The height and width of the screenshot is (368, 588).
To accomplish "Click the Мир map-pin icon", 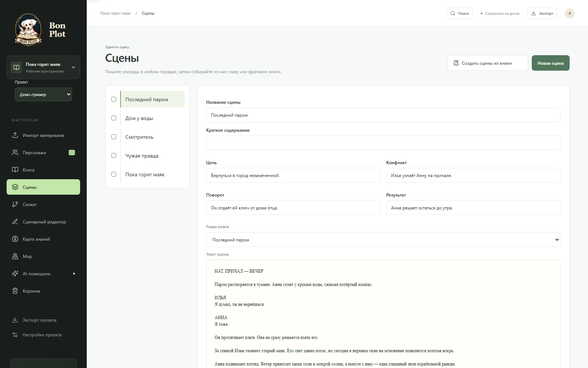I will tap(15, 256).
